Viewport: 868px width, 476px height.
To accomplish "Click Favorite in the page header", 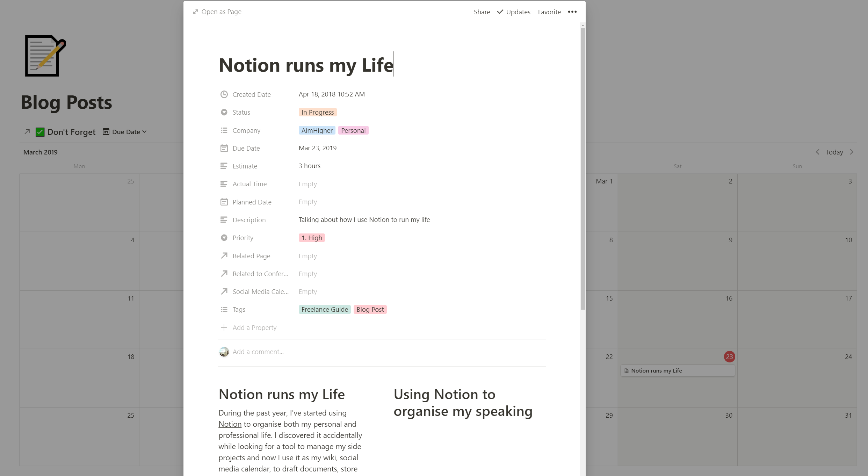I will tap(549, 12).
